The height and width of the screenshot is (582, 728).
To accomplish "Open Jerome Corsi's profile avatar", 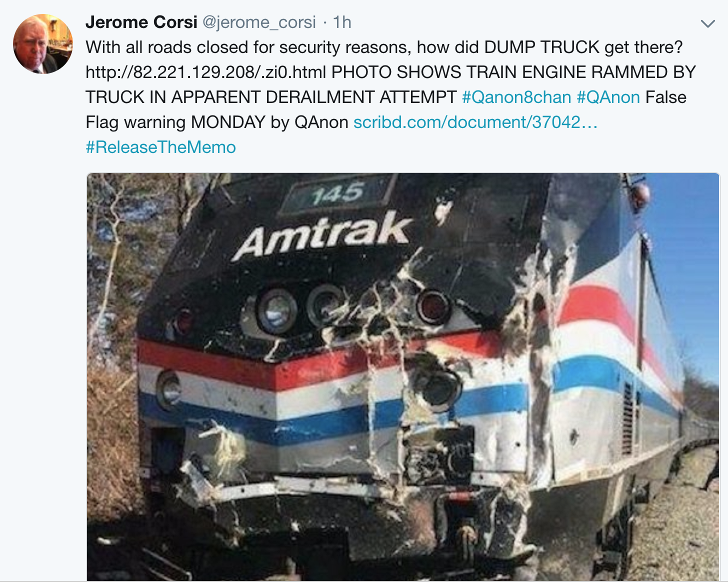I will pyautogui.click(x=43, y=44).
